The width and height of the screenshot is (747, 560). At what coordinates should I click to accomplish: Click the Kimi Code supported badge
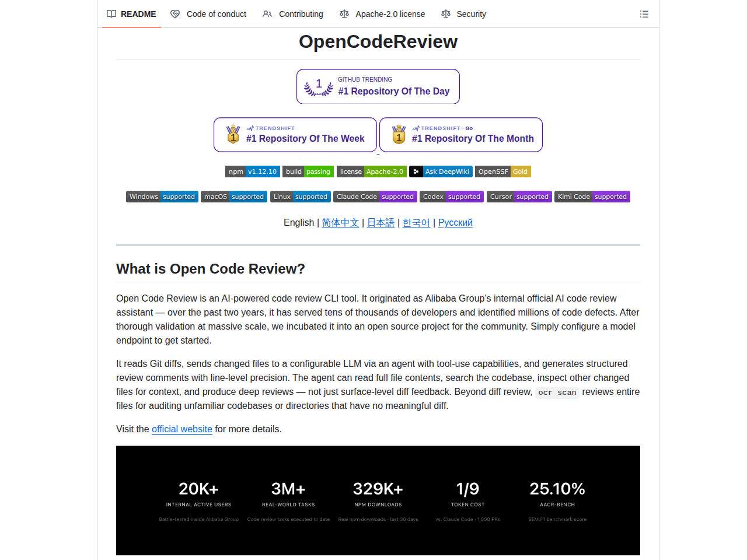coord(592,197)
